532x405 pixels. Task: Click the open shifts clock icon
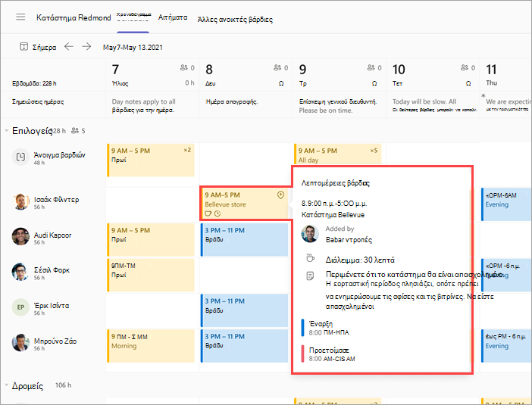(x=20, y=157)
